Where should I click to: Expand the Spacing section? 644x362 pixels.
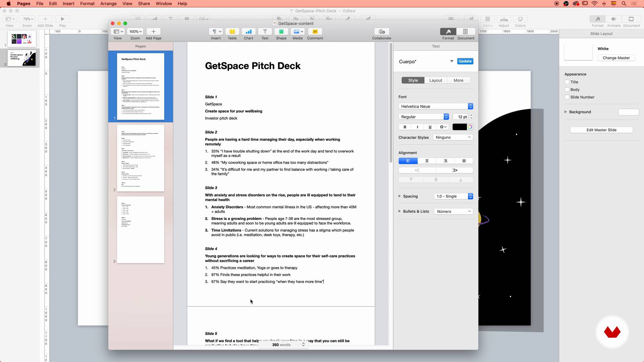[x=399, y=196]
